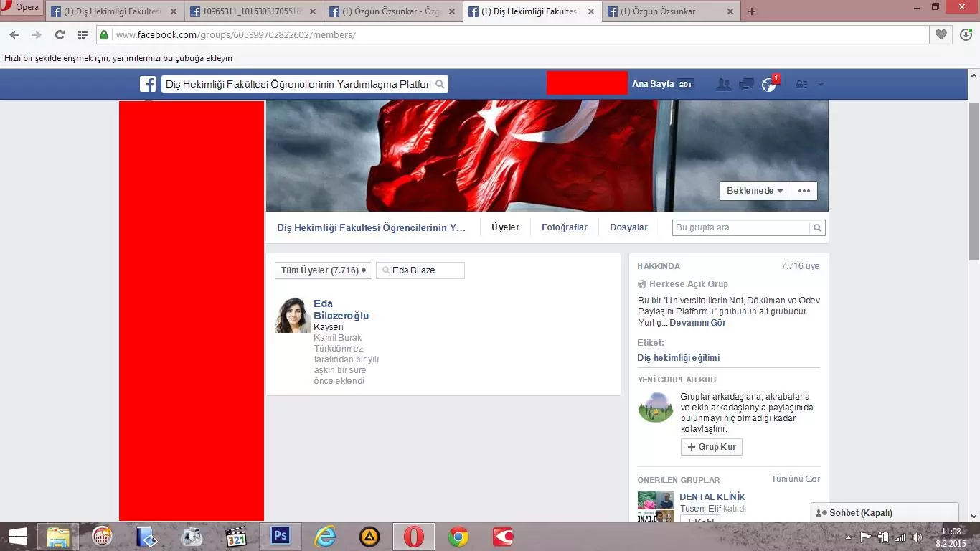Reload the page with the refresh icon
Viewport: 980px width, 551px height.
tap(60, 34)
